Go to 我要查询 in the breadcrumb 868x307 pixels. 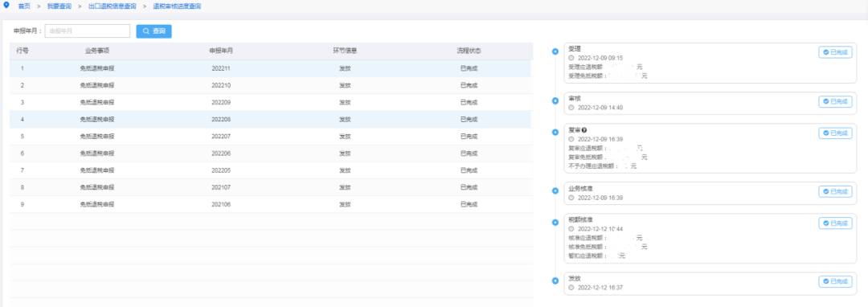(59, 6)
